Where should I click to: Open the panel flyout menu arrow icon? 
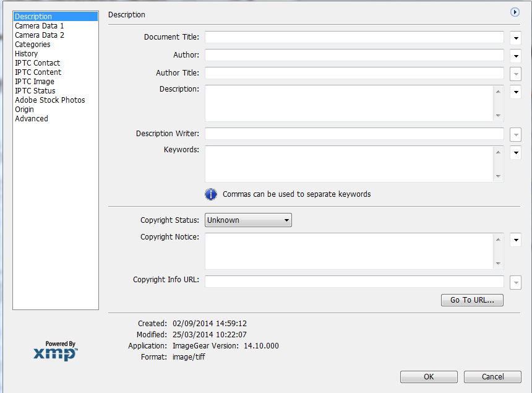515,12
